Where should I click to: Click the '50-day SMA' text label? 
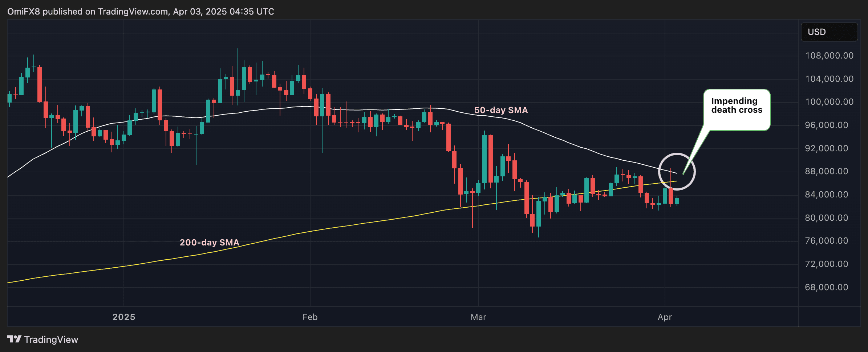tap(501, 110)
